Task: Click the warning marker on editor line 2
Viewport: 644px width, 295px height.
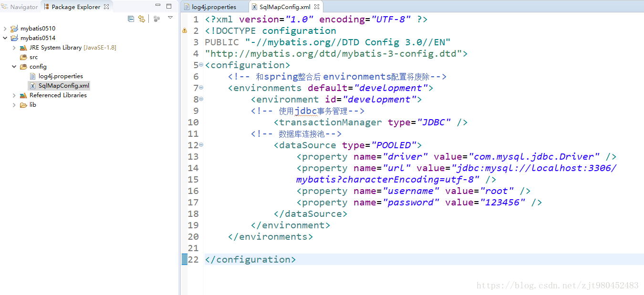Action: click(184, 31)
